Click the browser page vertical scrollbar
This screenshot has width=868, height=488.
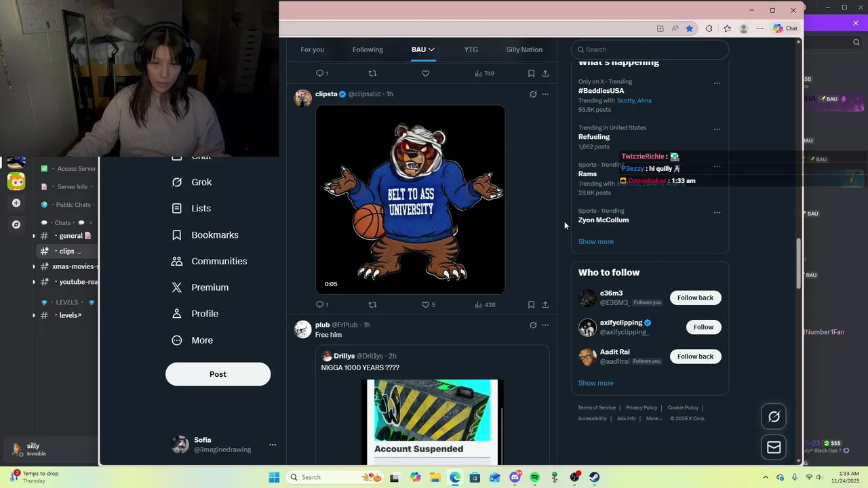pos(799,264)
